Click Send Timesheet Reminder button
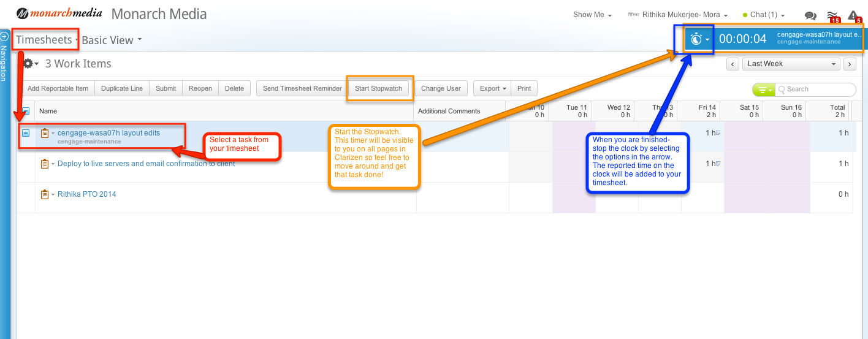868x339 pixels. click(302, 88)
